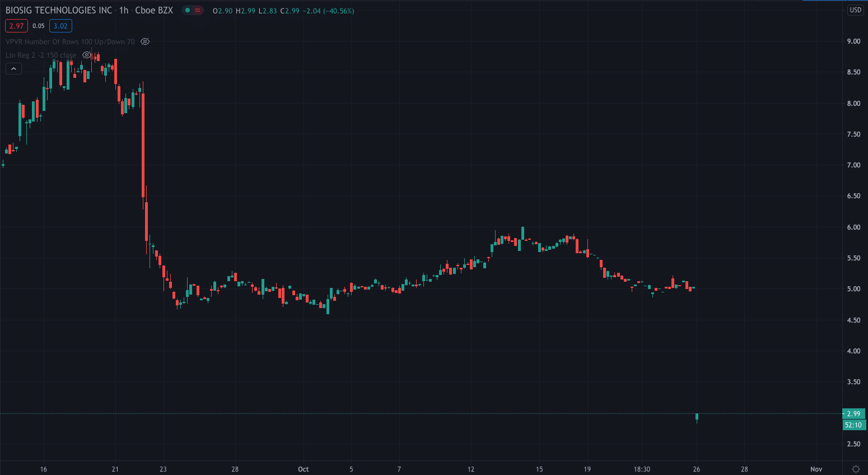Click the 0.05 spread value
This screenshot has height=475, width=868.
click(x=39, y=26)
